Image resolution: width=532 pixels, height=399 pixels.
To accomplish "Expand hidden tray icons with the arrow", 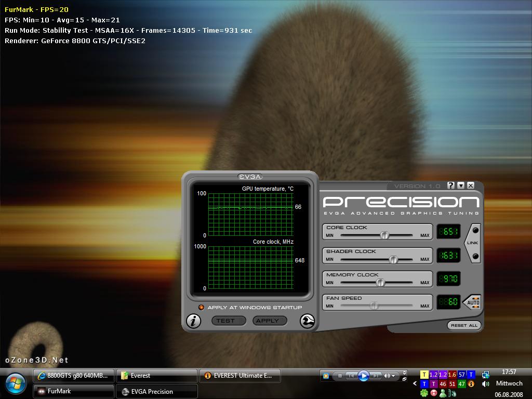I will (415, 384).
